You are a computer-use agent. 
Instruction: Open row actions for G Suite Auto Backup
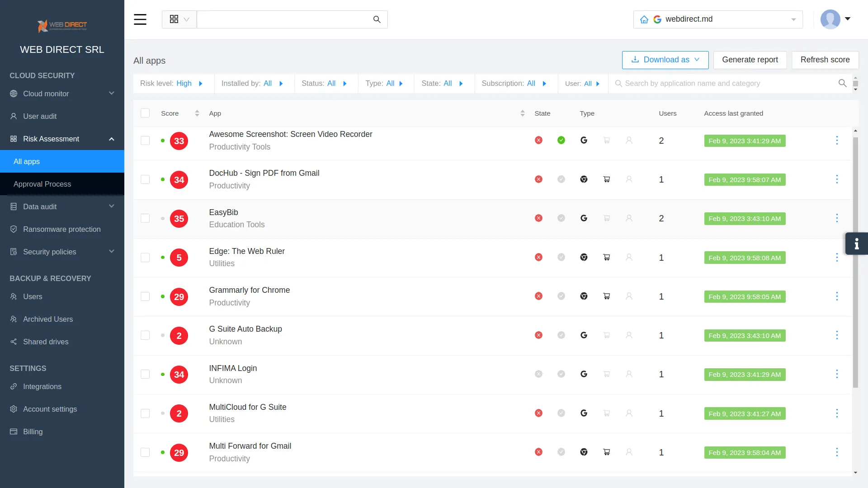[837, 335]
